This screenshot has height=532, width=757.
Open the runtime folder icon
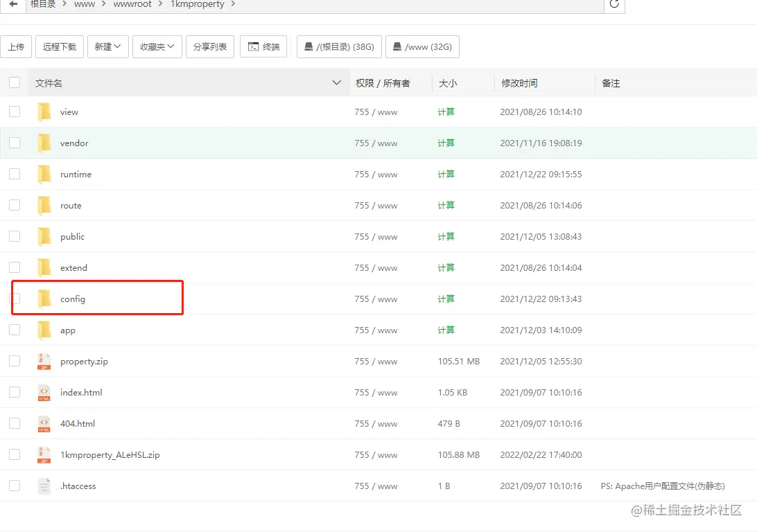(x=44, y=174)
